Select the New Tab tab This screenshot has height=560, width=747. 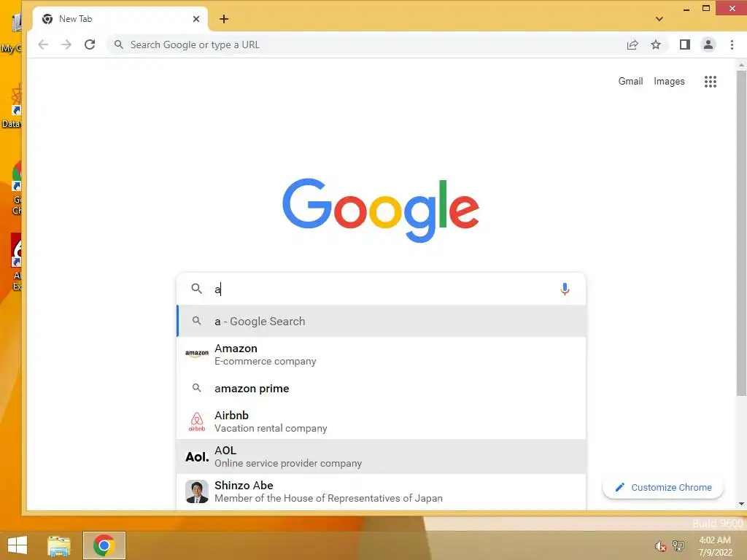coord(120,19)
